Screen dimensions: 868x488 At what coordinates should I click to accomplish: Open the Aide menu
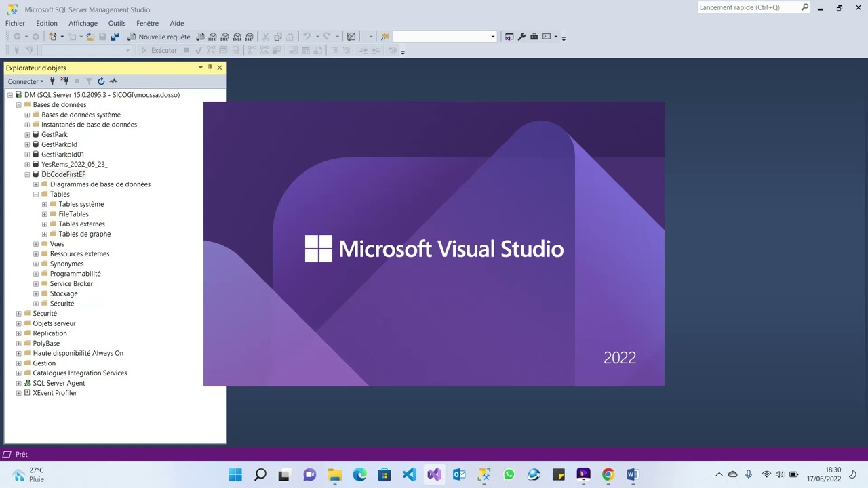[177, 23]
